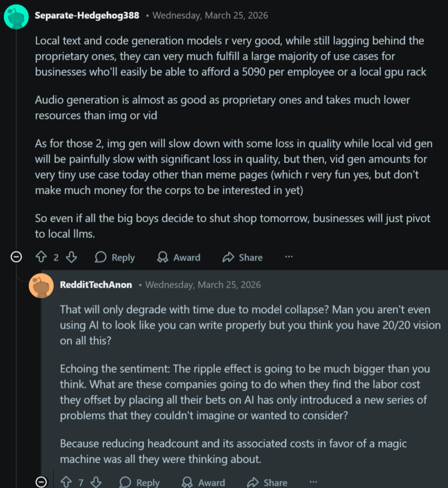
Task: Open RedditTechAnon's avatar profile
Action: point(41,286)
